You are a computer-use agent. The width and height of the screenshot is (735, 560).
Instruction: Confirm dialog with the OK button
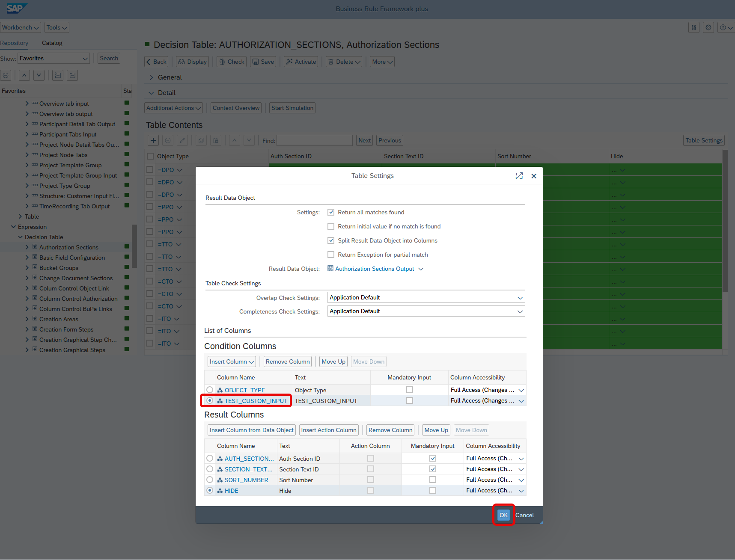(503, 515)
